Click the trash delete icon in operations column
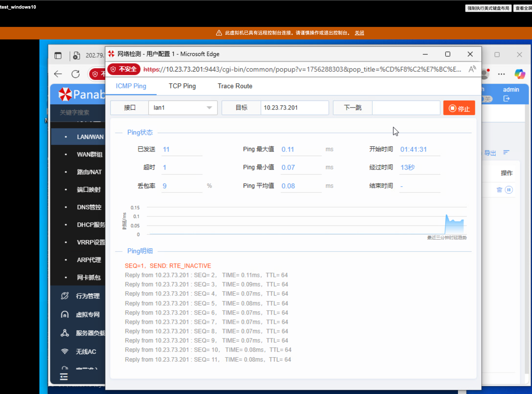 pyautogui.click(x=499, y=190)
